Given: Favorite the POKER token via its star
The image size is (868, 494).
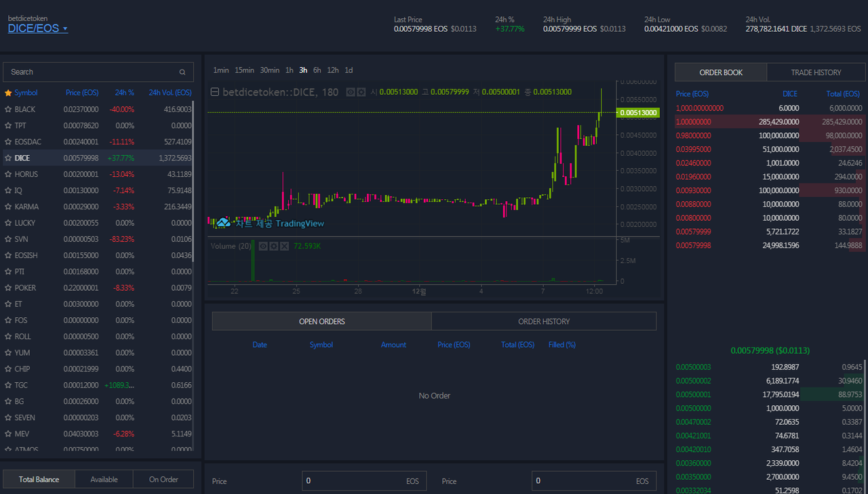Looking at the screenshot, I should [x=8, y=288].
